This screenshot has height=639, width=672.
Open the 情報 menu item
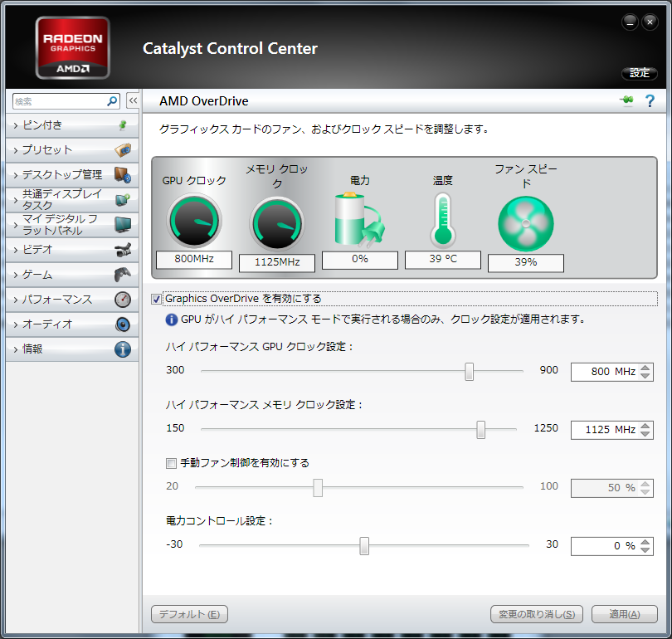click(71, 349)
